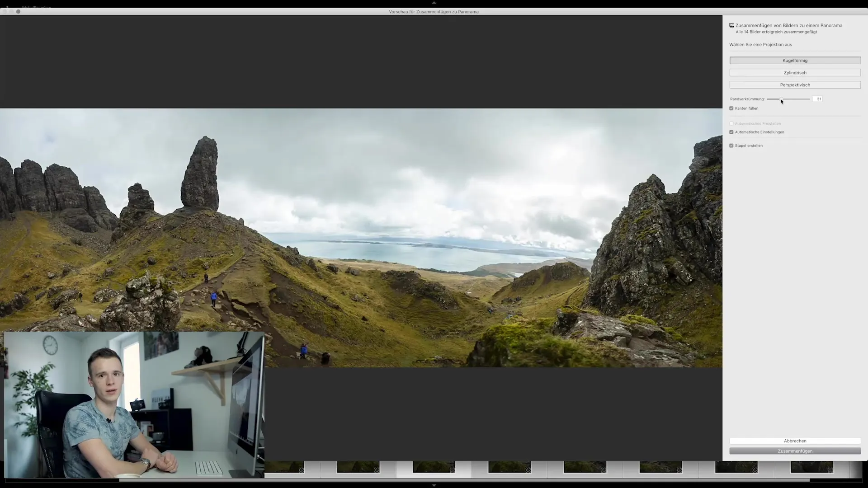
Task: Click the Randverkrümmung value field showing 31
Action: pos(817,99)
